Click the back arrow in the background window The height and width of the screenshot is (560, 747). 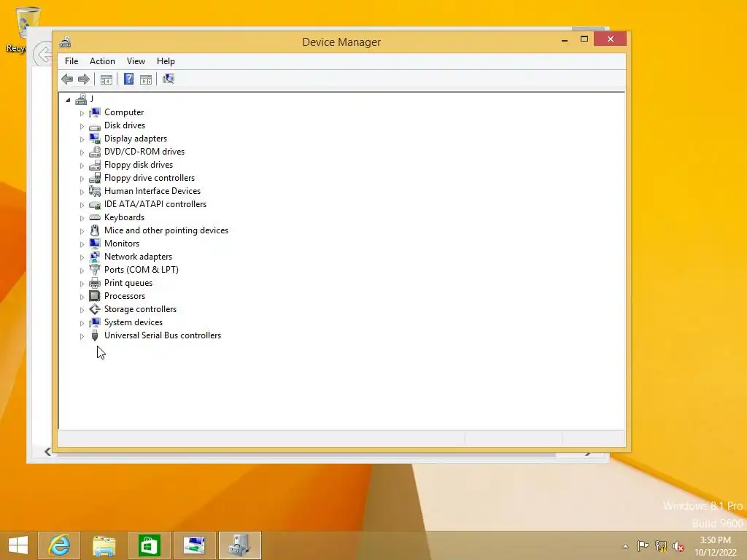click(x=42, y=54)
